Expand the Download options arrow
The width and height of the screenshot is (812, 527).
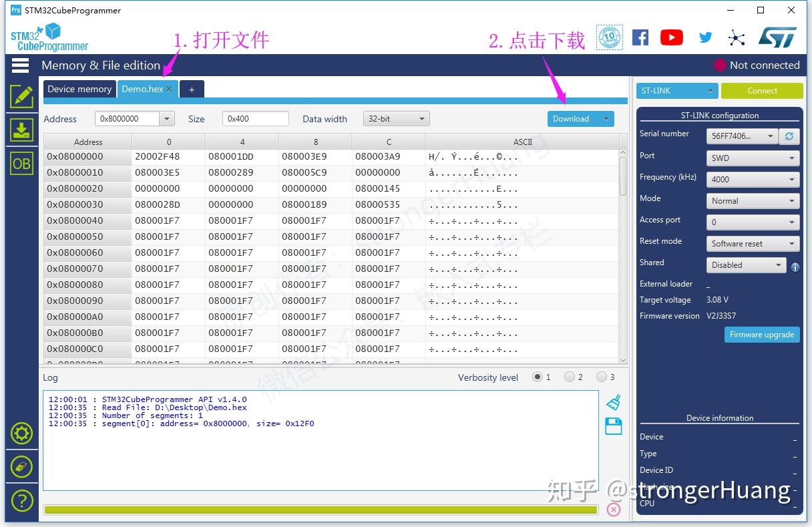point(606,118)
